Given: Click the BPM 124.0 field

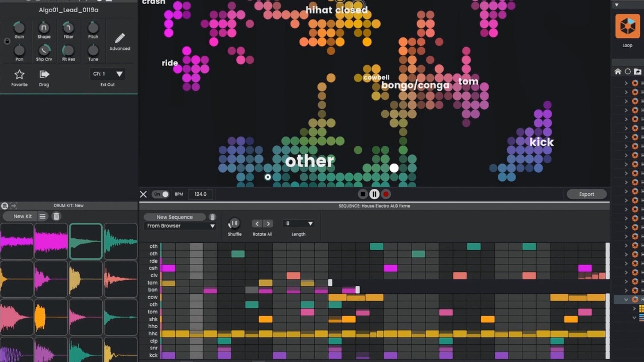Looking at the screenshot, I should (200, 194).
